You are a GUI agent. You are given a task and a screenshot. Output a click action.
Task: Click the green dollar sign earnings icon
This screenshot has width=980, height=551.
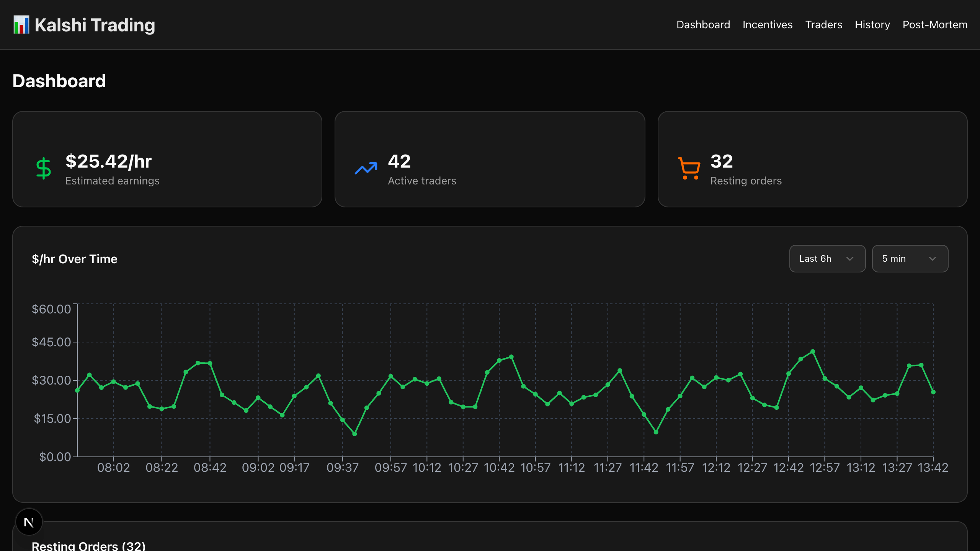tap(44, 168)
